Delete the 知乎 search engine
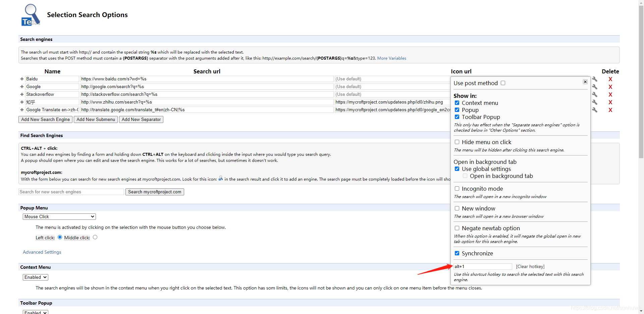This screenshot has width=644, height=314. pyautogui.click(x=610, y=102)
